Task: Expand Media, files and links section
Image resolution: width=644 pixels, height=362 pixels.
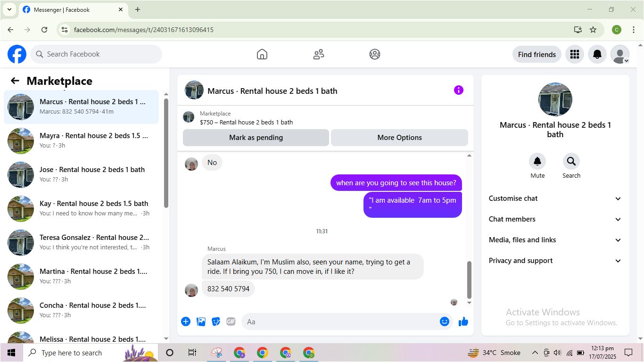Action: pos(555,240)
